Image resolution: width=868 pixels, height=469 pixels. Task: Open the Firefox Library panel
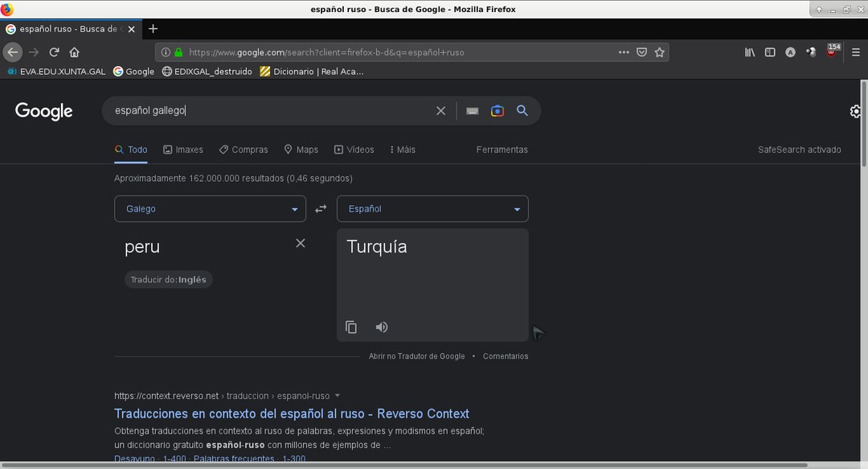pos(749,51)
